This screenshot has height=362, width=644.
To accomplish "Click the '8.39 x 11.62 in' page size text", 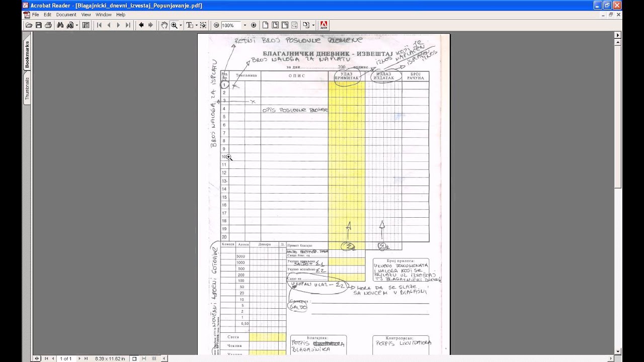I will point(110,358).
